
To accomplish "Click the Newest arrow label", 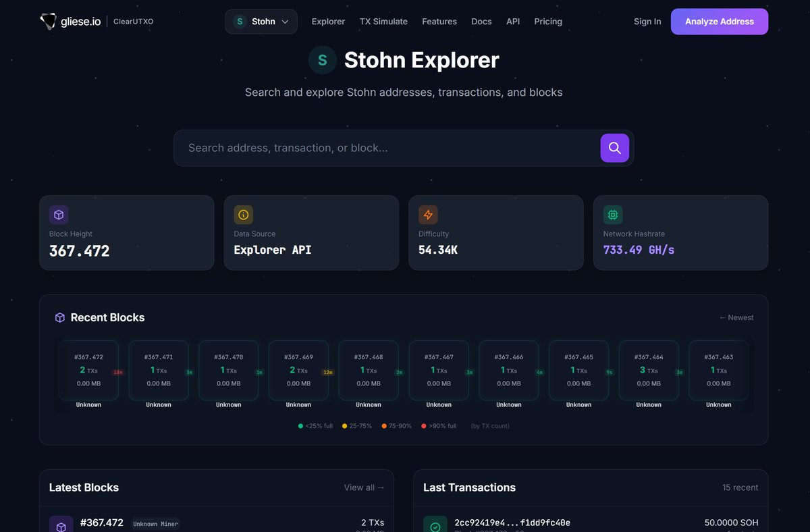I will click(736, 317).
